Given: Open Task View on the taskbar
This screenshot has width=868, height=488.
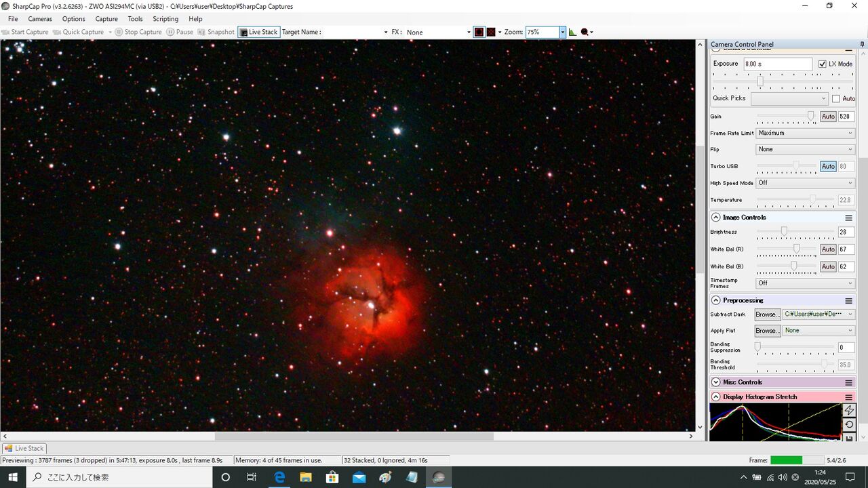Looking at the screenshot, I should [x=252, y=477].
